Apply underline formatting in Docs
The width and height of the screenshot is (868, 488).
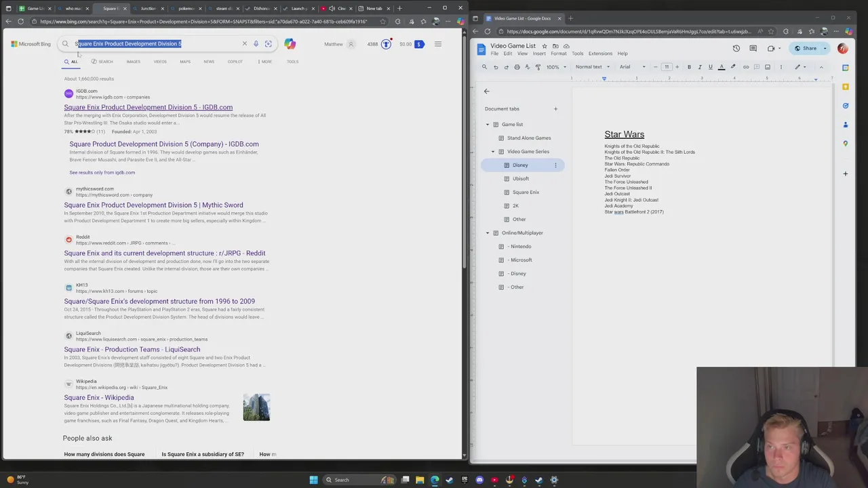pos(710,67)
